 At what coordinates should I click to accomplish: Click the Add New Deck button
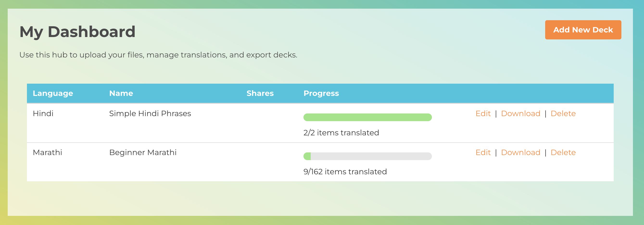583,30
